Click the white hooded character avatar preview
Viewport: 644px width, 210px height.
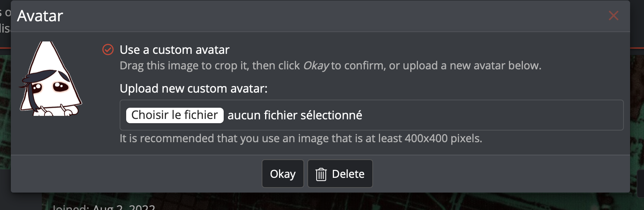click(51, 79)
